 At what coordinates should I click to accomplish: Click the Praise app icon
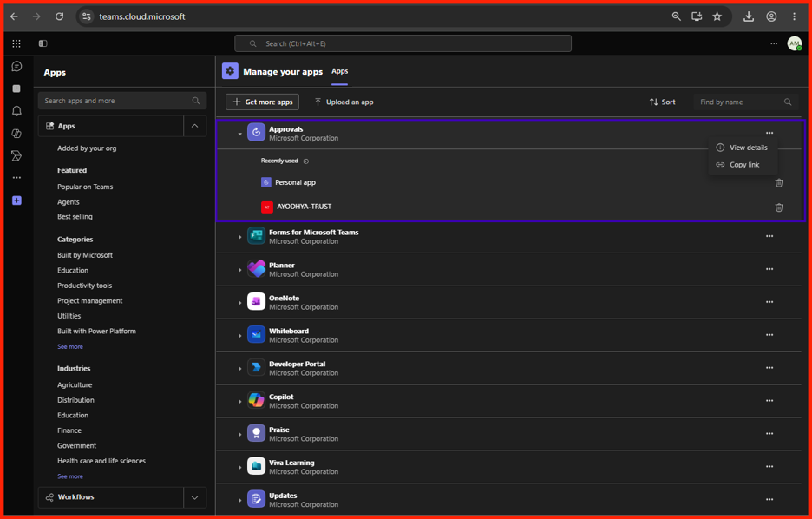click(x=256, y=433)
